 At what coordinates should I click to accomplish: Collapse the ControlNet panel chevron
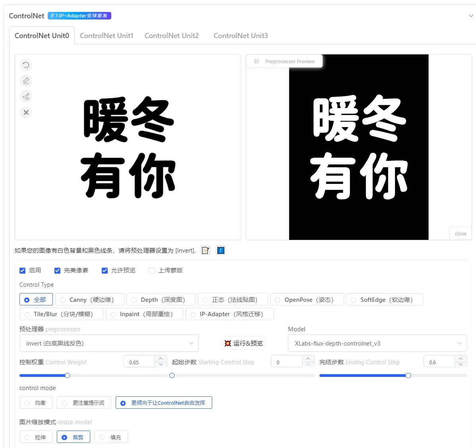[x=471, y=16]
